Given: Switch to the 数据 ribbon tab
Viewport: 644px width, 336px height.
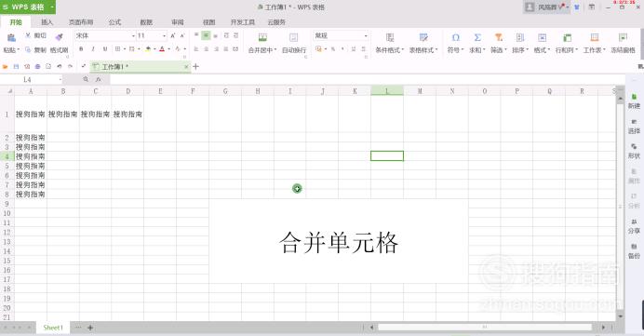Looking at the screenshot, I should coord(146,22).
